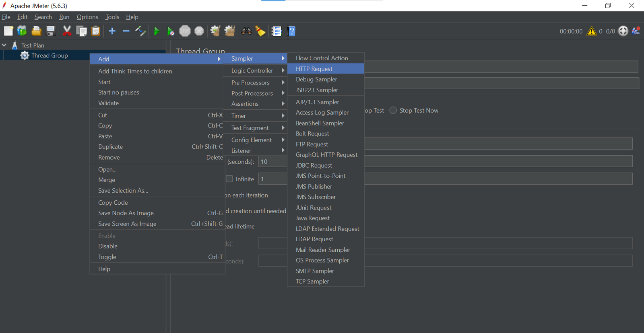This screenshot has height=333, width=644.
Task: Start the test with green play icon
Action: coord(157,31)
